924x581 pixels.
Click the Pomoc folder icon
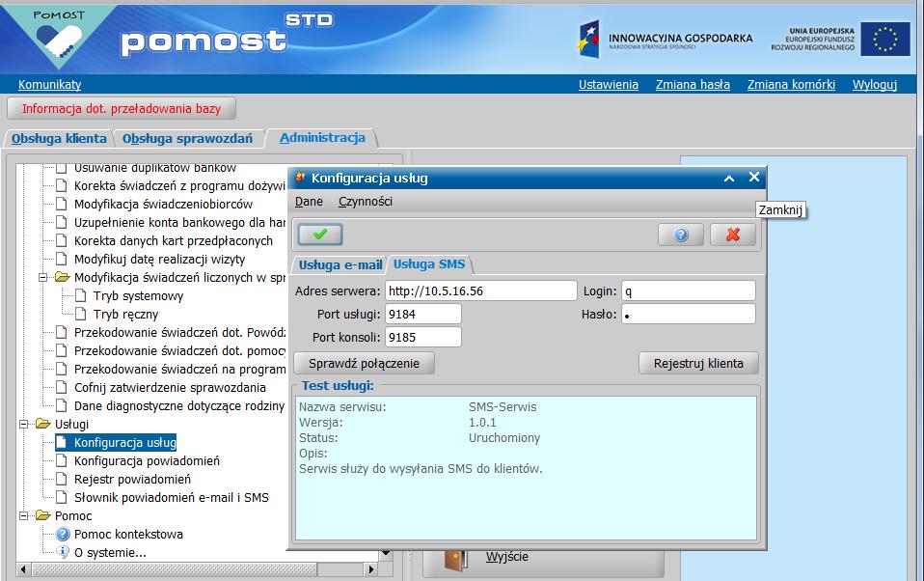pos(42,515)
